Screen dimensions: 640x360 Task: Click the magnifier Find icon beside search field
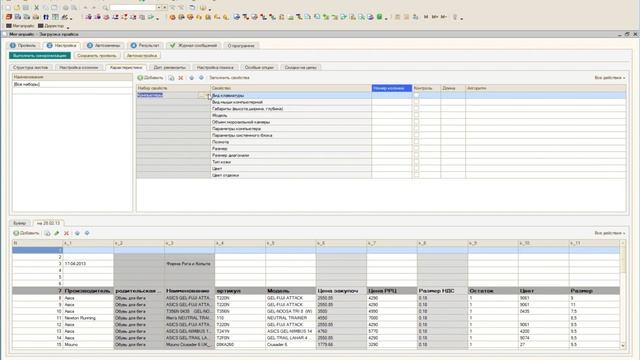coord(105,7)
